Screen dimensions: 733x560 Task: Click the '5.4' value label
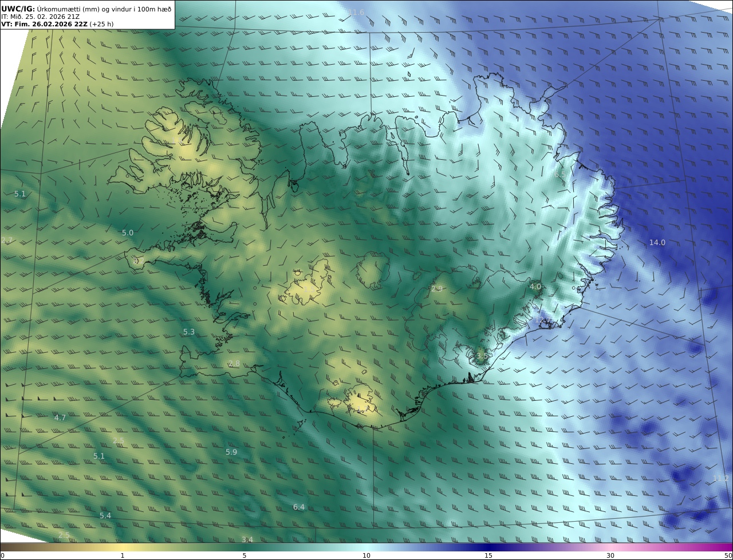(x=105, y=515)
